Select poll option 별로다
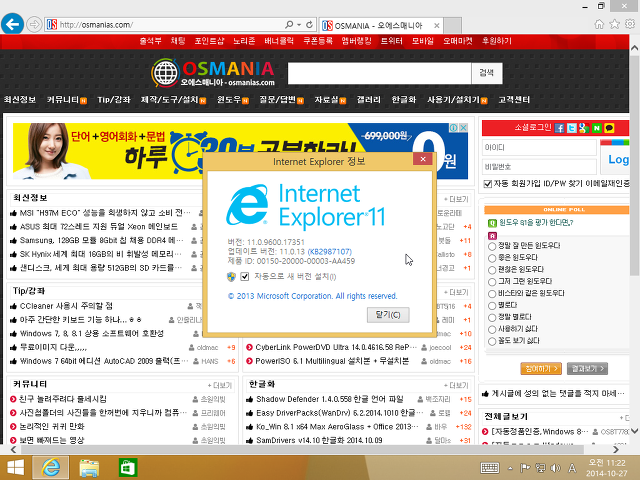 (492, 305)
